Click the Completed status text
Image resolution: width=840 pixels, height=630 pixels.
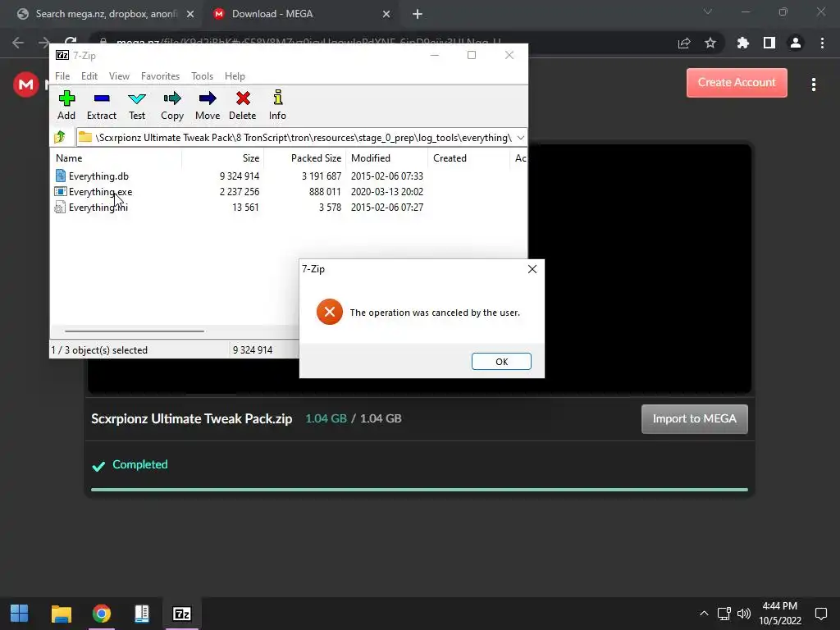tap(139, 464)
